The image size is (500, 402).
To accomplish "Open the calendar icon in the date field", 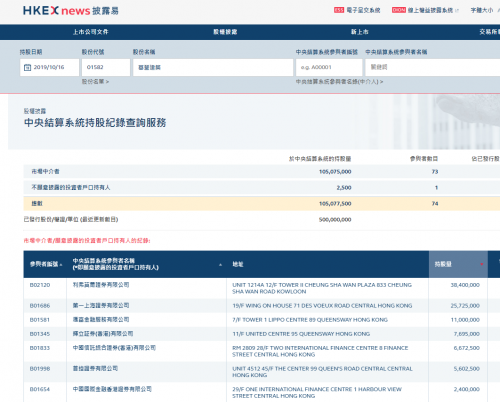I will 27,67.
